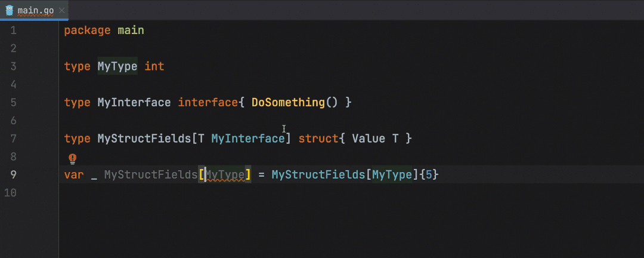Click the int keyword on line 3

click(x=154, y=66)
